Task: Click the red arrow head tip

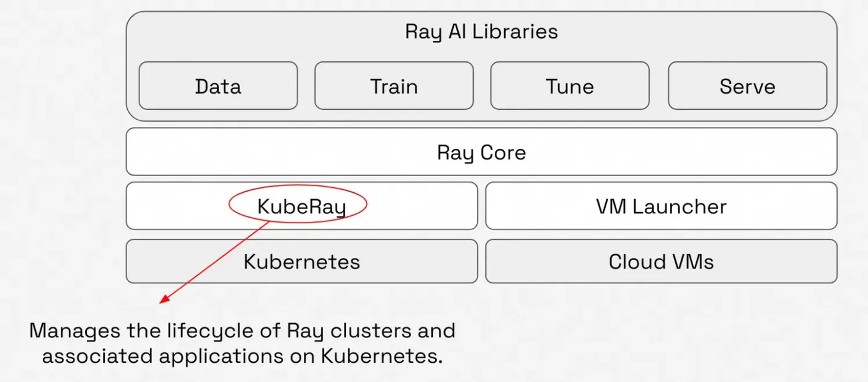Action: 162,300
